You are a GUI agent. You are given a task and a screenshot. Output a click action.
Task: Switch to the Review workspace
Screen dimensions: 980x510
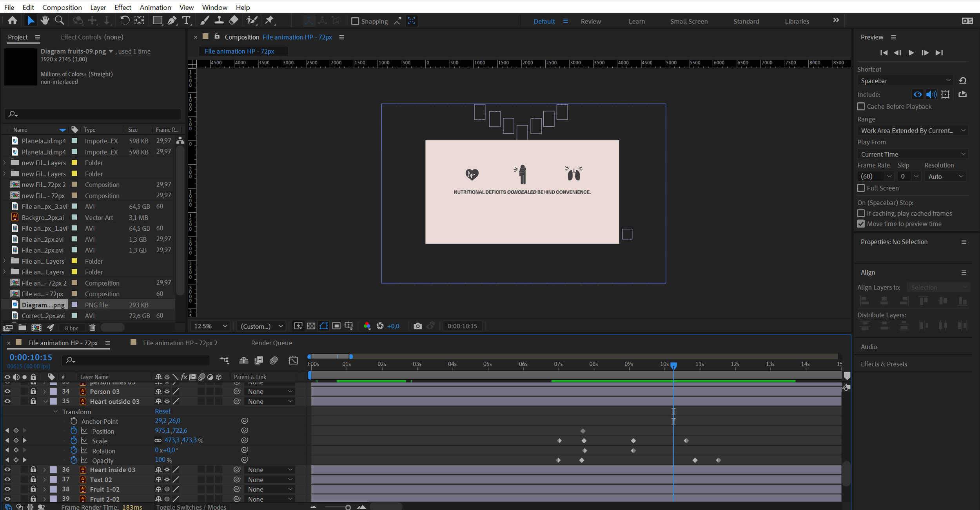coord(590,21)
